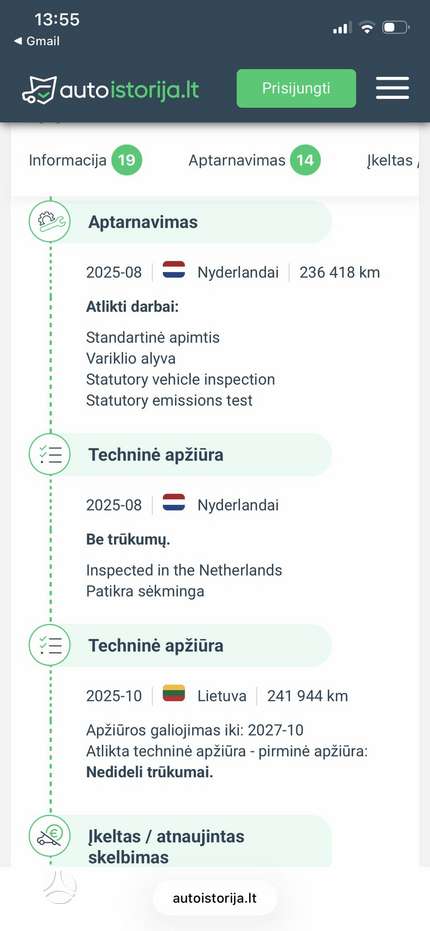Click the 14 badge next to Aptarnavimas
This screenshot has height=931, width=430.
coord(305,160)
